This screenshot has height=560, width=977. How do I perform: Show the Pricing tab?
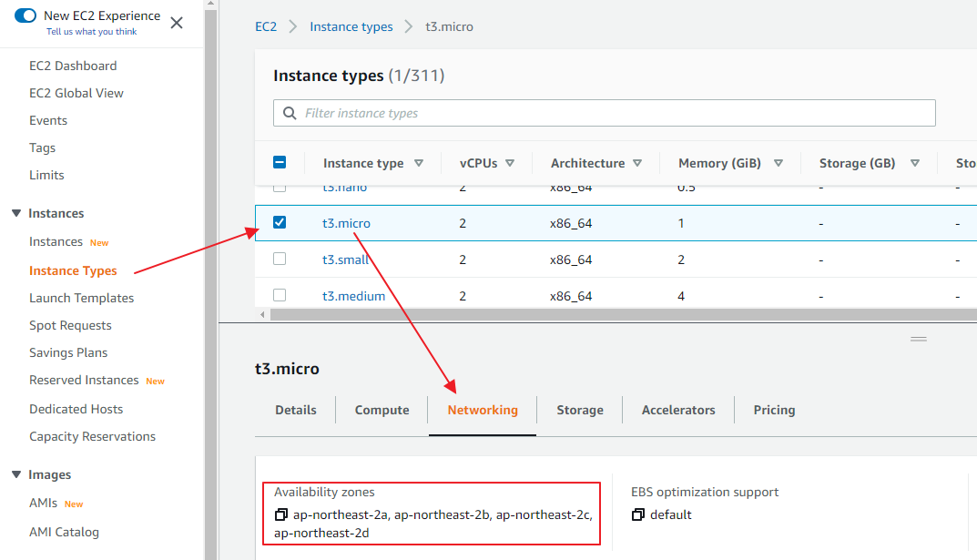[x=775, y=410]
